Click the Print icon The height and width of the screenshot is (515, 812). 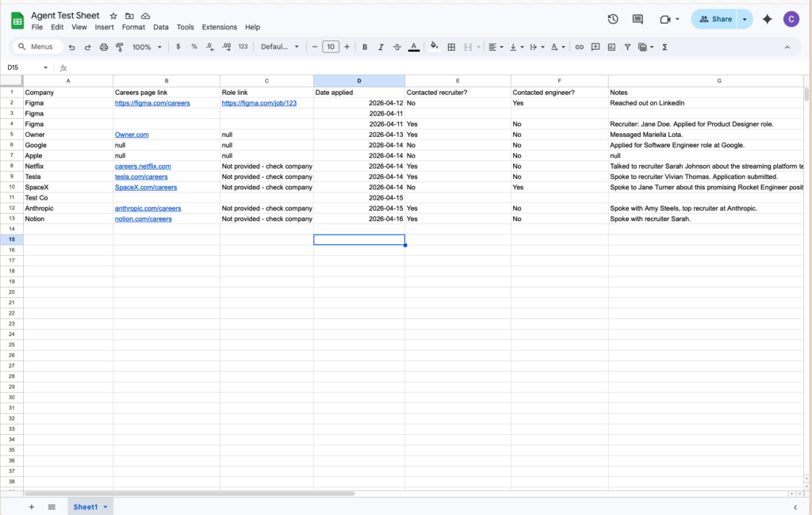[104, 48]
